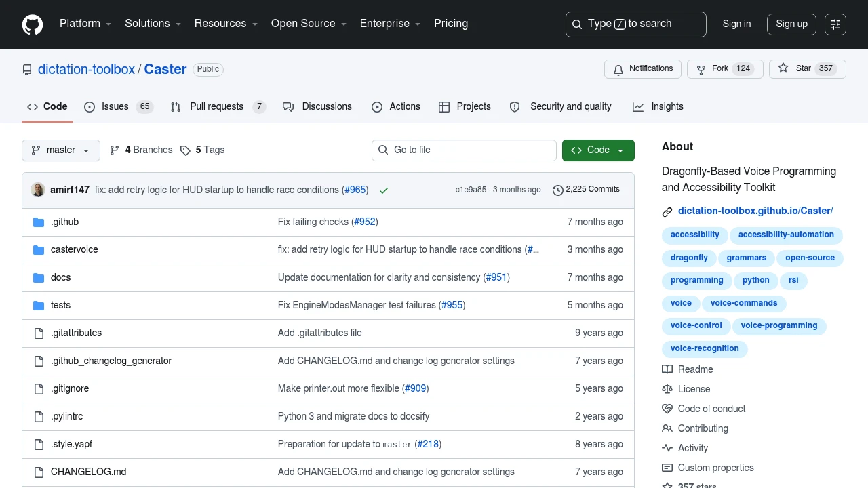Expand the Solutions menu
This screenshot has height=488, width=868.
[153, 24]
